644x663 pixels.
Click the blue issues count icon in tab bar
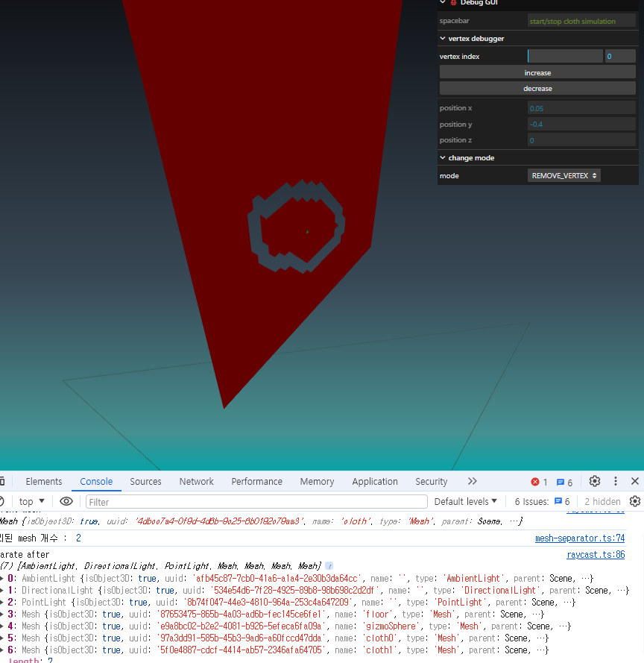561,482
